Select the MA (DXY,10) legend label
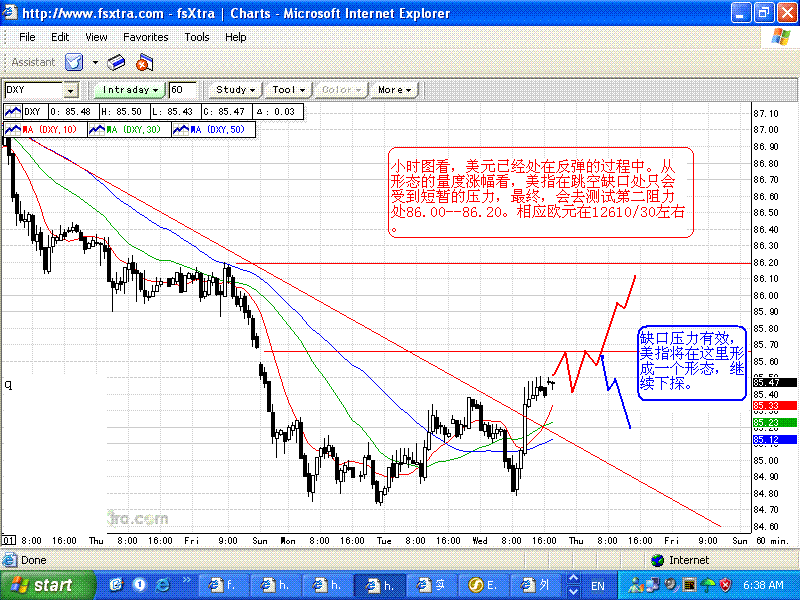 pyautogui.click(x=49, y=130)
